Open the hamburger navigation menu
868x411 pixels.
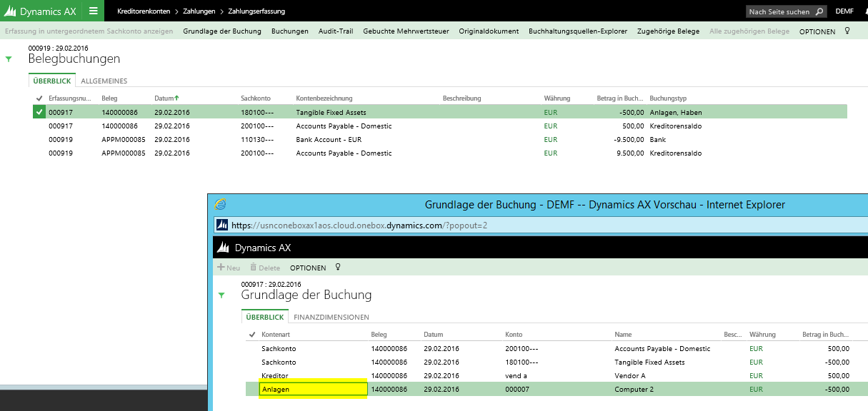coord(93,11)
